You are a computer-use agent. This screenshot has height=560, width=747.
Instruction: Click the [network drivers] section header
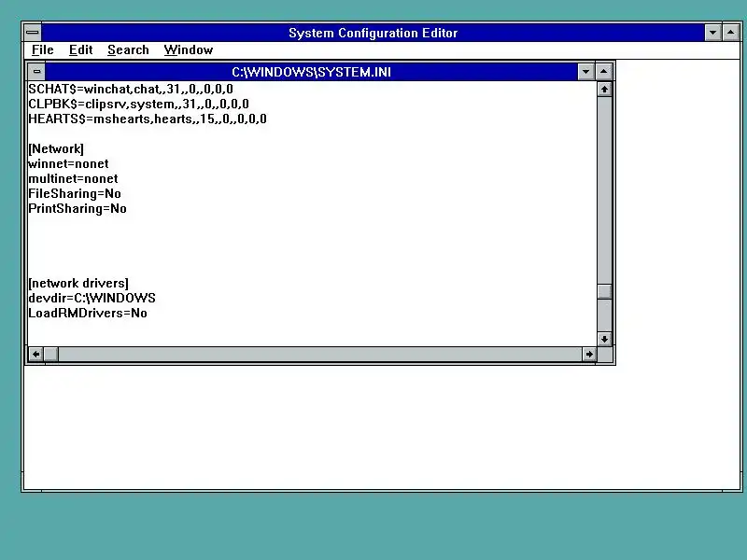[78, 284]
